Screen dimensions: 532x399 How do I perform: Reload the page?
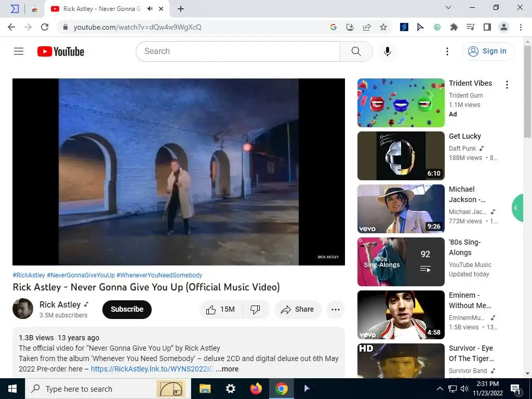click(x=45, y=27)
